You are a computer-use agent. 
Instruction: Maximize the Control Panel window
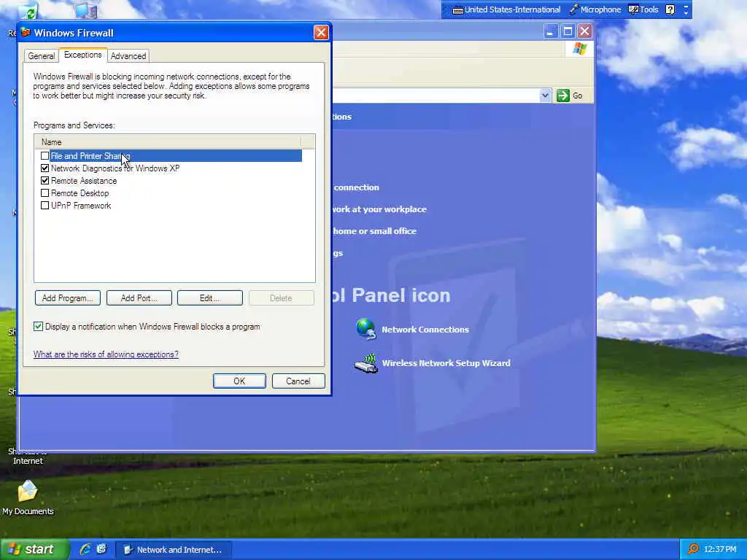click(x=568, y=32)
